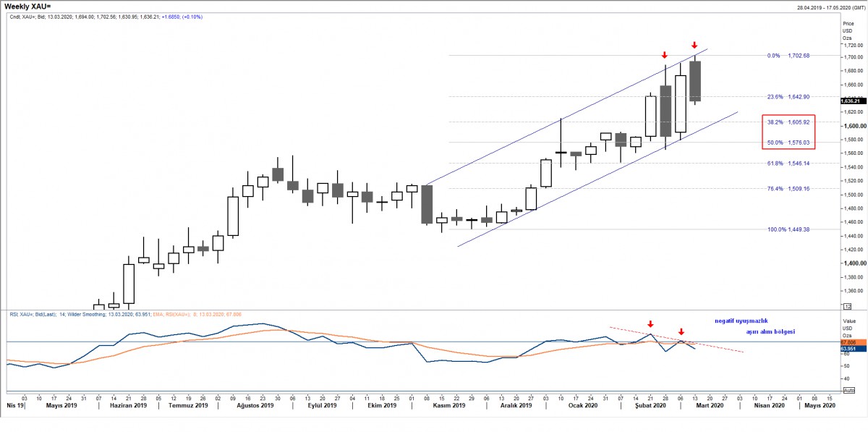The width and height of the screenshot is (868, 432).
Task: Click the 12 scale box on the price axis
Action: [x=848, y=307]
